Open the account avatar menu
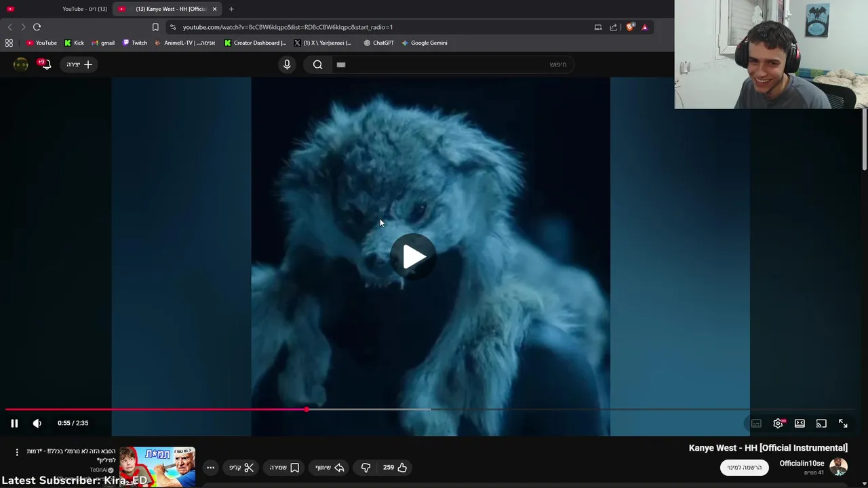868x488 pixels. click(x=21, y=64)
